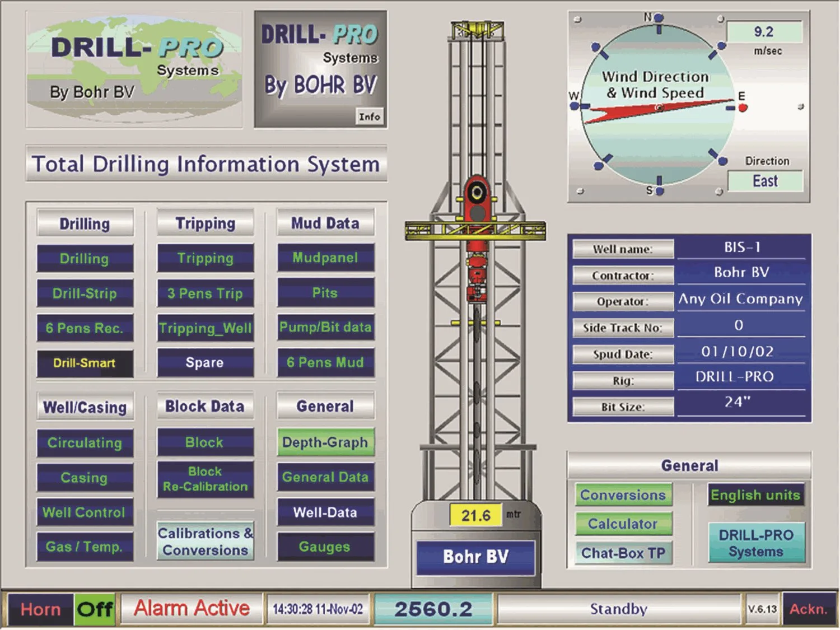
Task: Select the Tripping menu header
Action: [x=205, y=223]
